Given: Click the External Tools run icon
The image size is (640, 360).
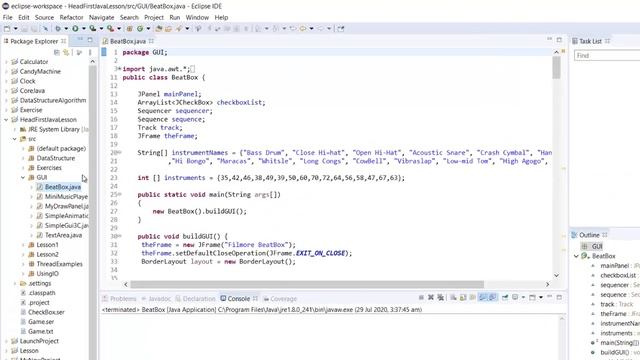Looking at the screenshot, I should click(110, 29).
